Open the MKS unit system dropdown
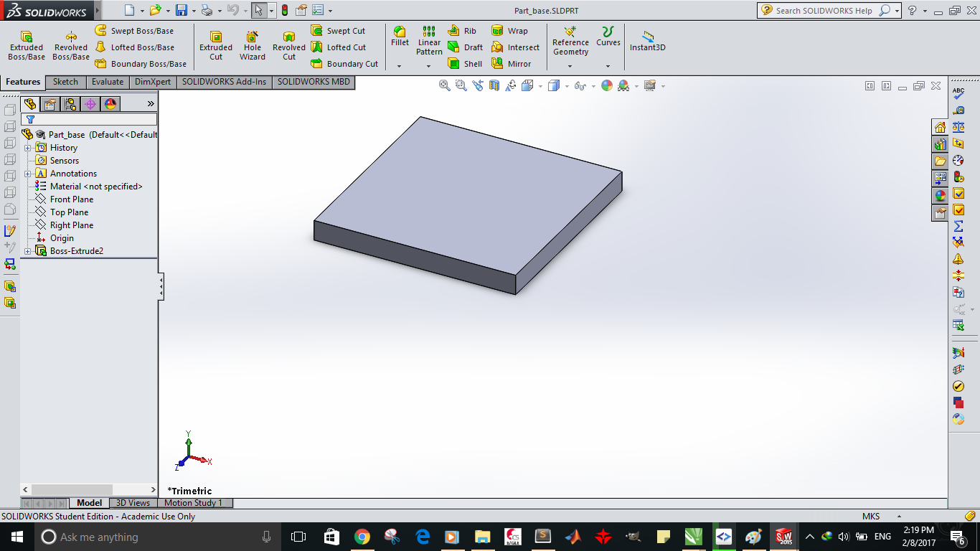The height and width of the screenshot is (551, 980). click(x=899, y=517)
